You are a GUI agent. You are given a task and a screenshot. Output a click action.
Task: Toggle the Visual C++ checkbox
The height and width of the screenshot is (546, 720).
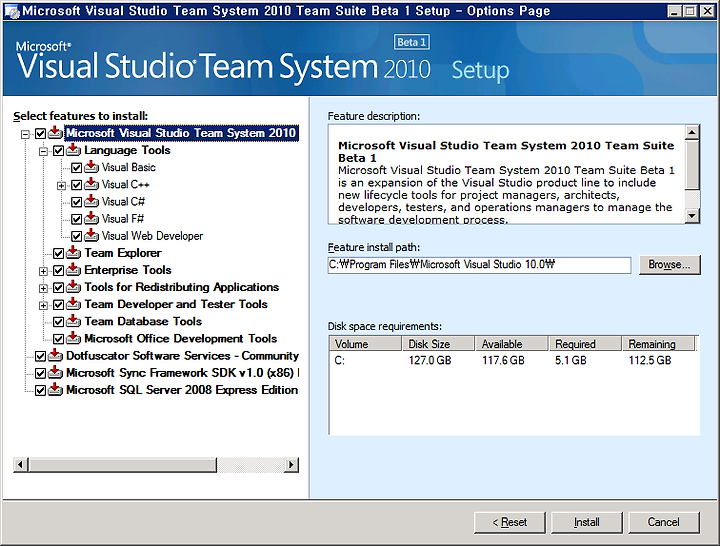click(x=77, y=185)
